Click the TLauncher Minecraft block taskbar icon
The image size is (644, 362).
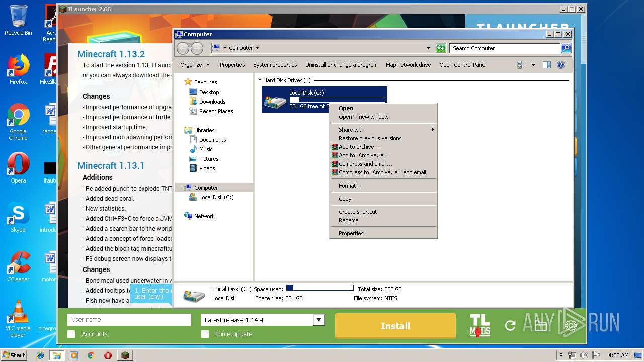(125, 355)
